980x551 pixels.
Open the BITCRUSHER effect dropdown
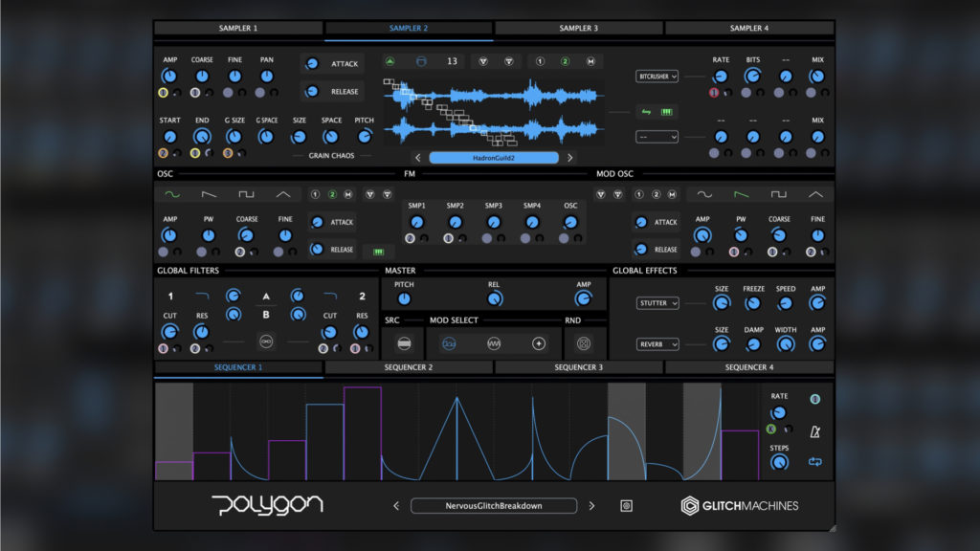click(657, 77)
